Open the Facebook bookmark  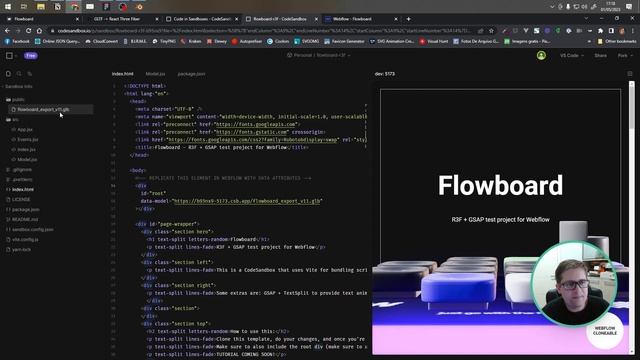click(x=17, y=41)
